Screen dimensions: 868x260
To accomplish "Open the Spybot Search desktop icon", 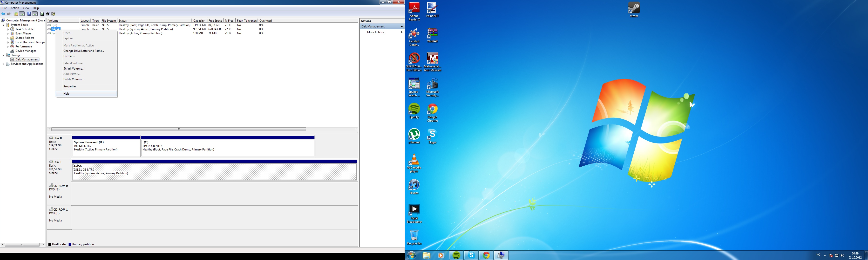I will [414, 87].
